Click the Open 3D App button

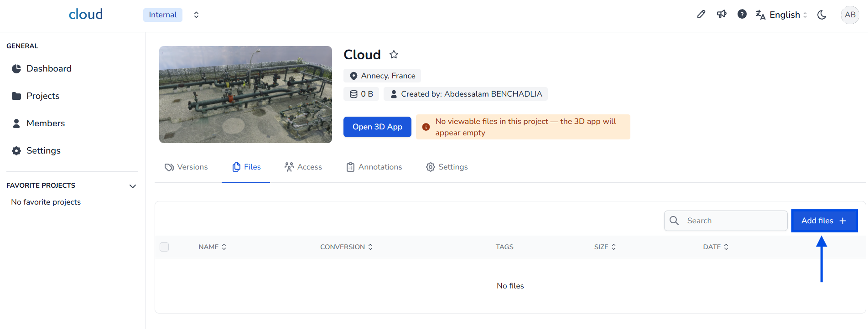coord(377,127)
